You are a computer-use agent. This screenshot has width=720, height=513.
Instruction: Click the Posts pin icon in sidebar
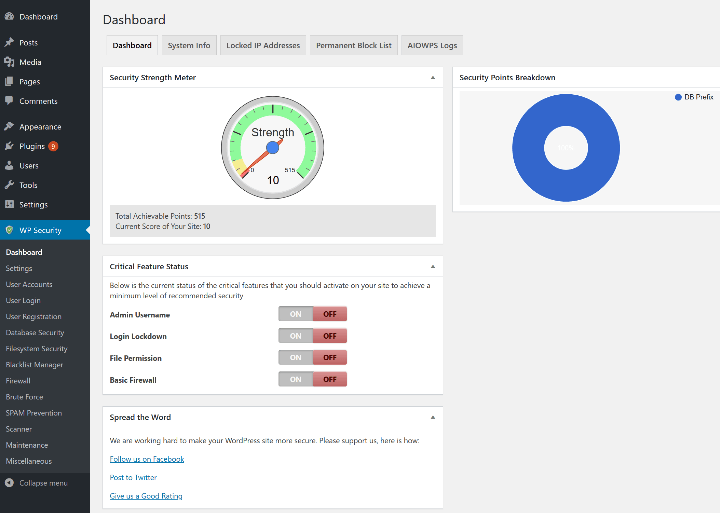point(9,43)
